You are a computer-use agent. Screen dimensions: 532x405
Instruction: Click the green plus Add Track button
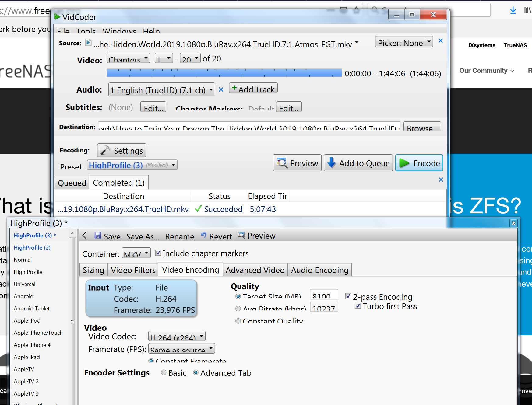point(253,88)
